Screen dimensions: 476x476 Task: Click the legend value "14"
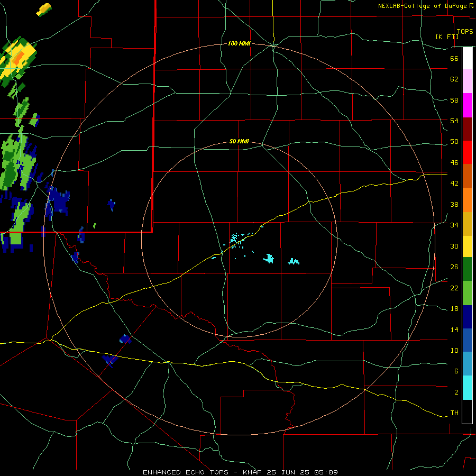pos(454,329)
